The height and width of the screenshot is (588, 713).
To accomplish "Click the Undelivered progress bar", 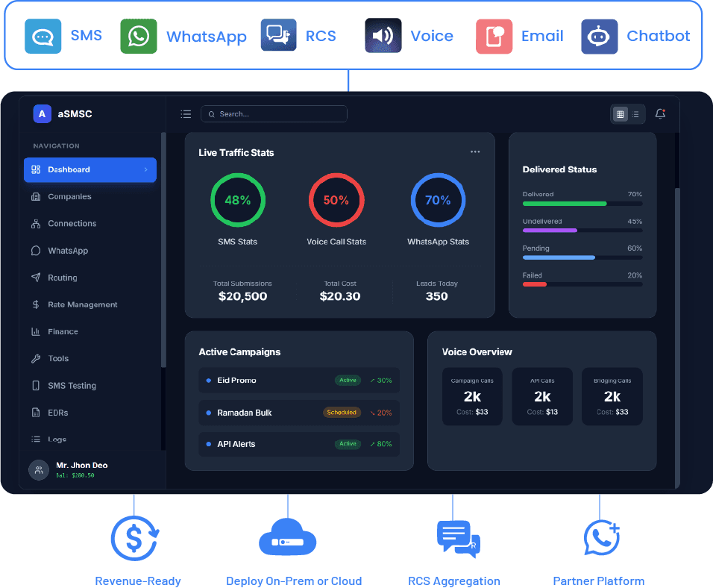I will click(582, 231).
